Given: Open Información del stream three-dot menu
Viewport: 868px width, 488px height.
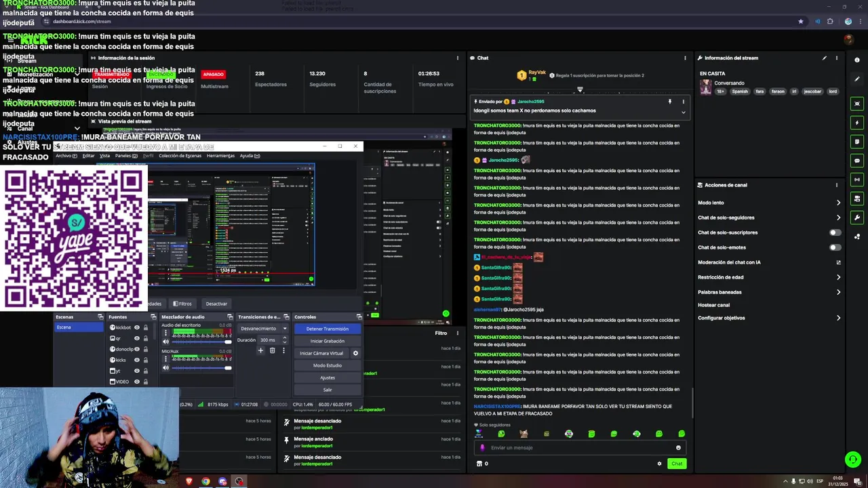Looking at the screenshot, I should 836,58.
